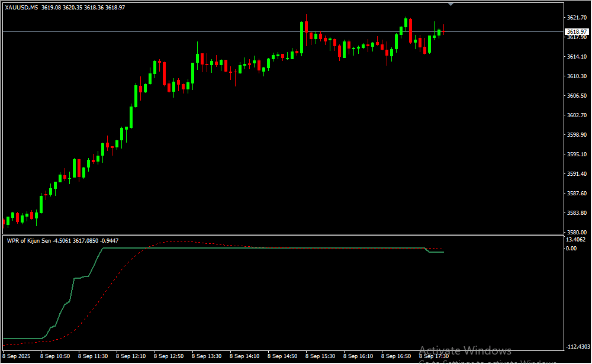Click the 3580.00 price scale label
This screenshot has width=592, height=364.
click(x=576, y=232)
